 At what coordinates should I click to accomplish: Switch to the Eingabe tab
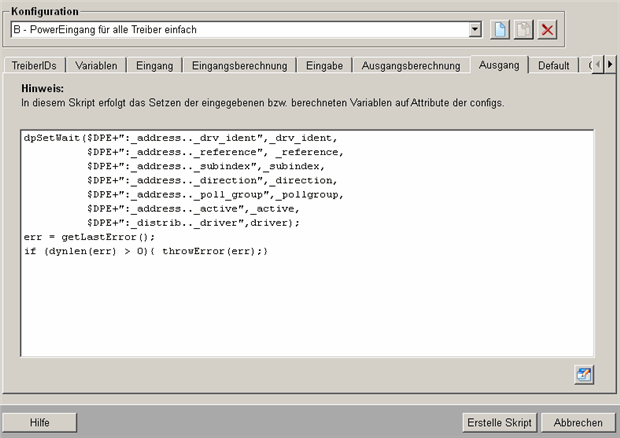[324, 66]
